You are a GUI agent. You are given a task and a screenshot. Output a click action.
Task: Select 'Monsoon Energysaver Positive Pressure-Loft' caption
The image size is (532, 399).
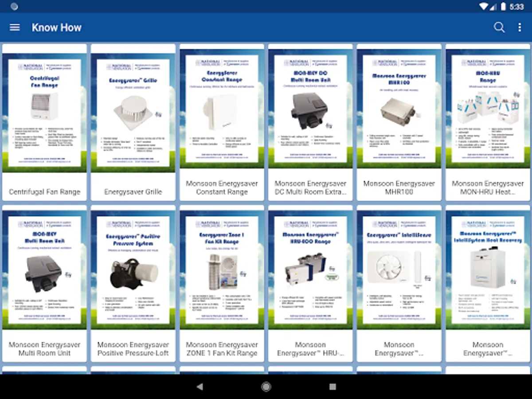(133, 349)
